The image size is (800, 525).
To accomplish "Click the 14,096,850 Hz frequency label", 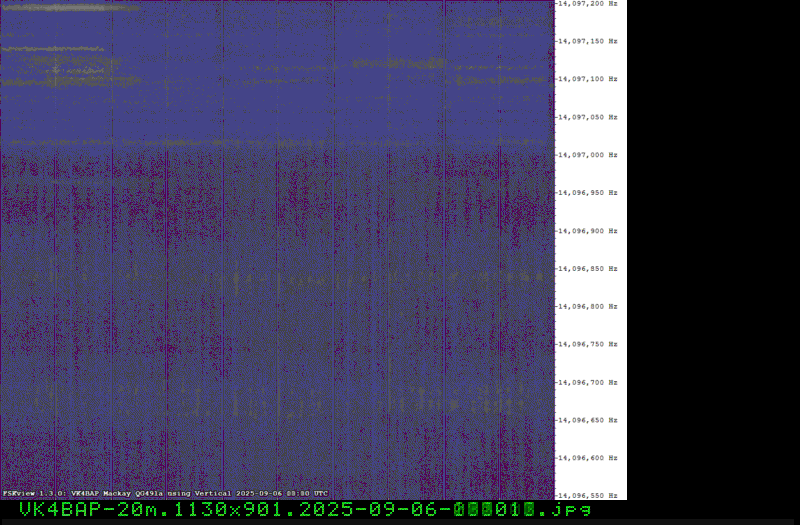I will tap(588, 269).
